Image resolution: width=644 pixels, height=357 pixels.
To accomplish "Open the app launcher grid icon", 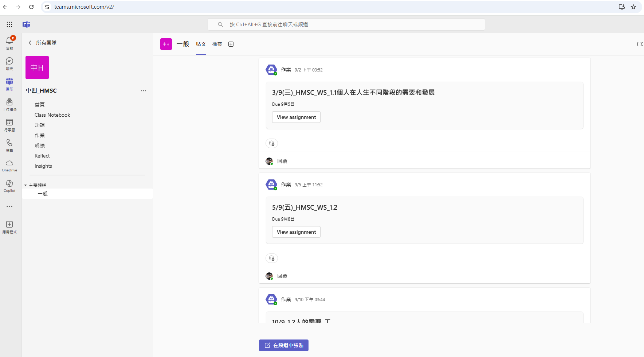I will [x=9, y=24].
